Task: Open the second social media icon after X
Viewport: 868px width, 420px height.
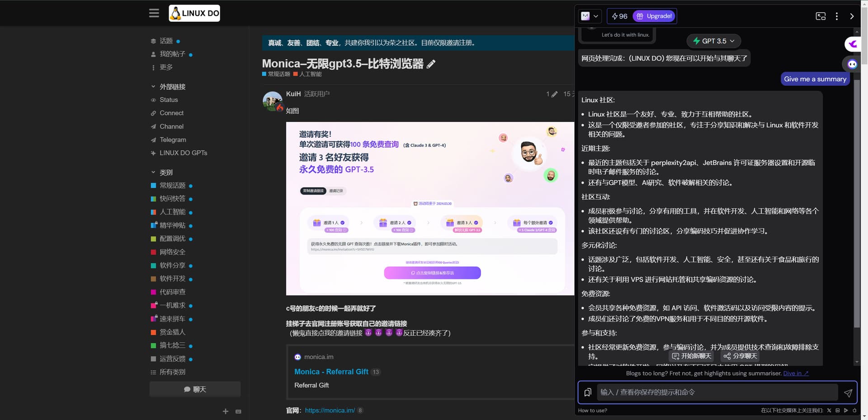Action: click(838, 411)
